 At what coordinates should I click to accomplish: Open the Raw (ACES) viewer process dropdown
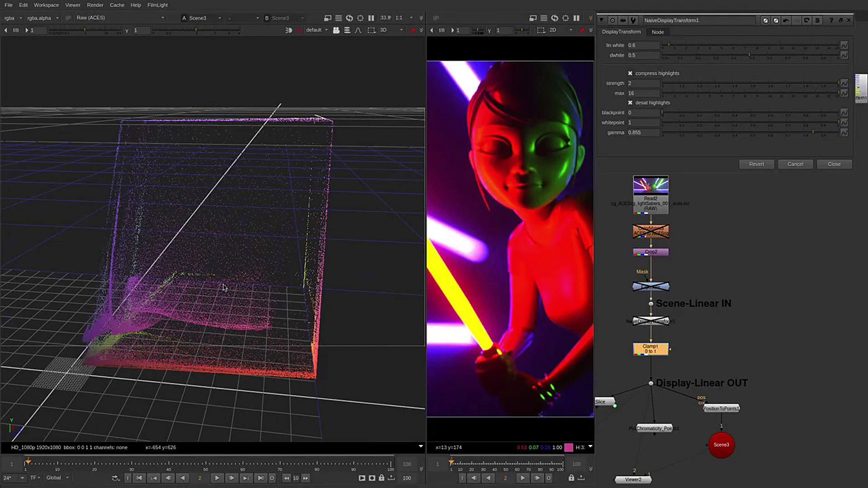120,18
